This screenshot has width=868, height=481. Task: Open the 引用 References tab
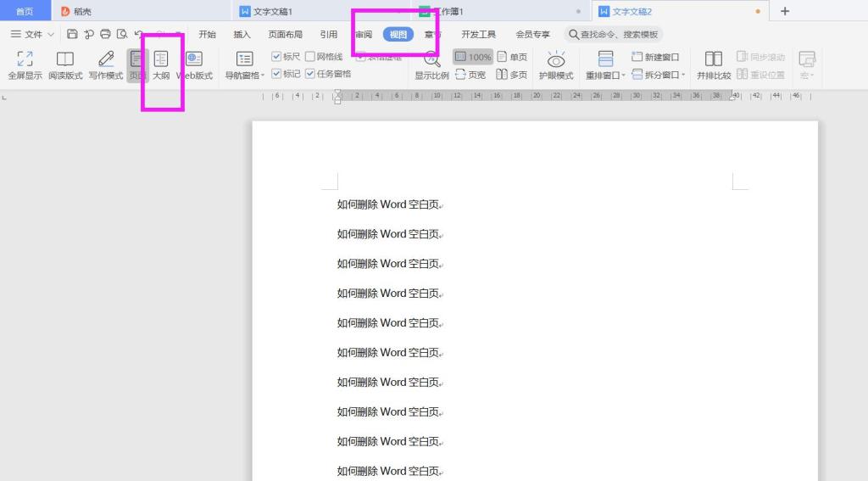(328, 34)
